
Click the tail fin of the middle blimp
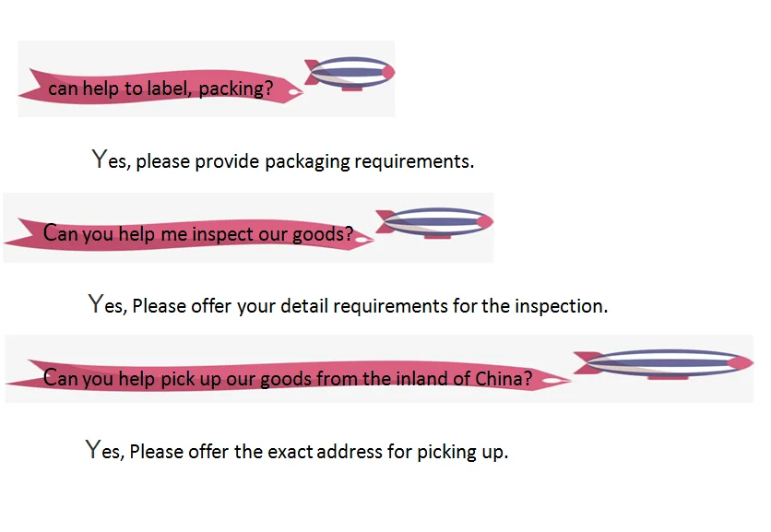click(x=387, y=221)
